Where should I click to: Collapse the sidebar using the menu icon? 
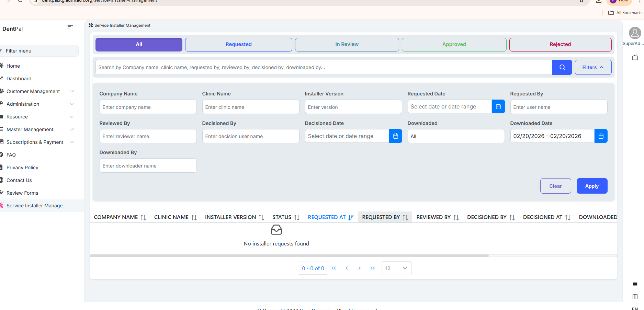point(70,27)
